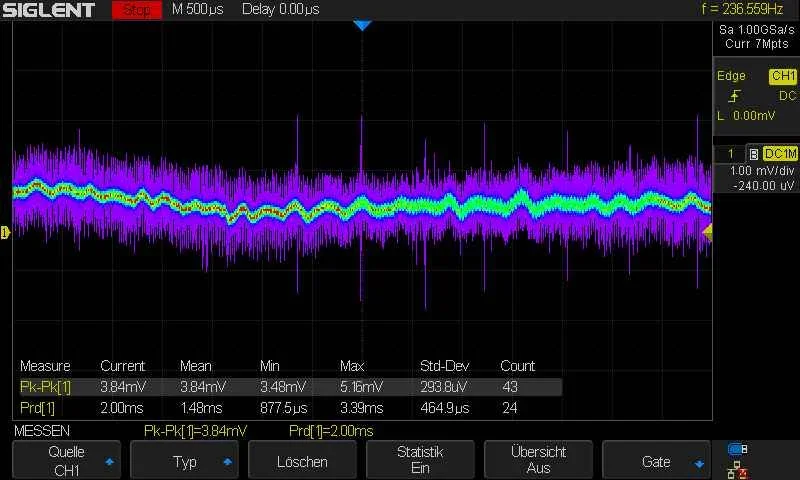Click the rising edge trigger slope icon

tap(735, 96)
